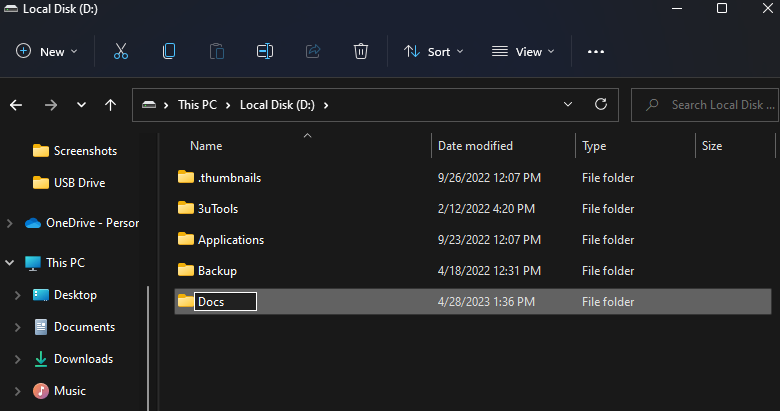Open the New item dropdown
Screen dimensions: 780x411
tap(47, 51)
